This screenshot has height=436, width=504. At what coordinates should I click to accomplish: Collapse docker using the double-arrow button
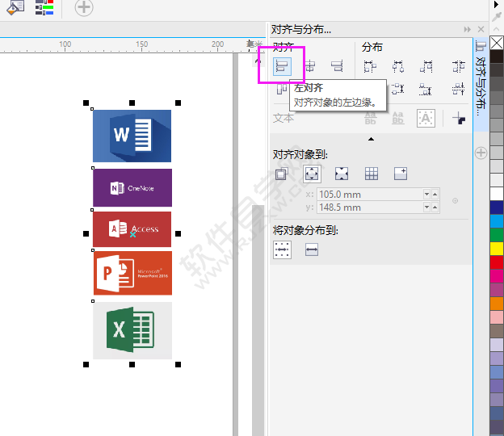pyautogui.click(x=467, y=30)
